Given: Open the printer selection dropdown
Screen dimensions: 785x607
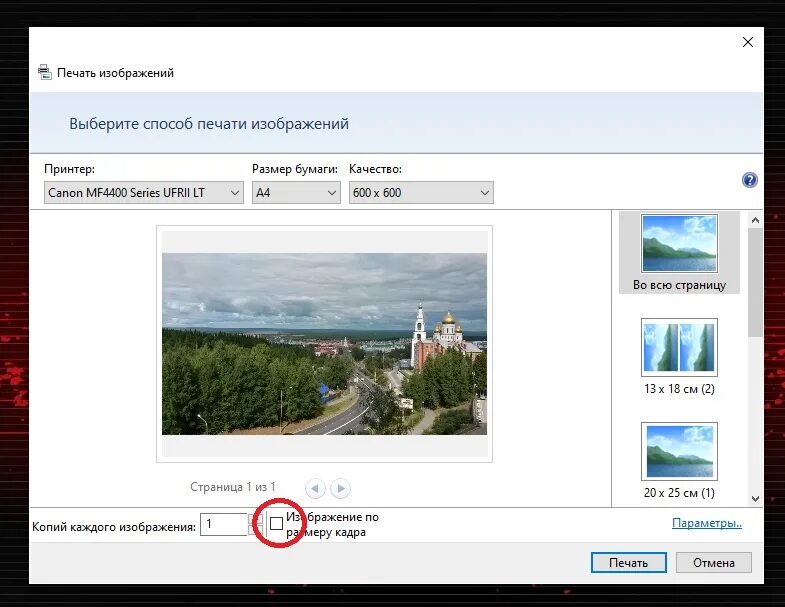Looking at the screenshot, I should pyautogui.click(x=144, y=193).
